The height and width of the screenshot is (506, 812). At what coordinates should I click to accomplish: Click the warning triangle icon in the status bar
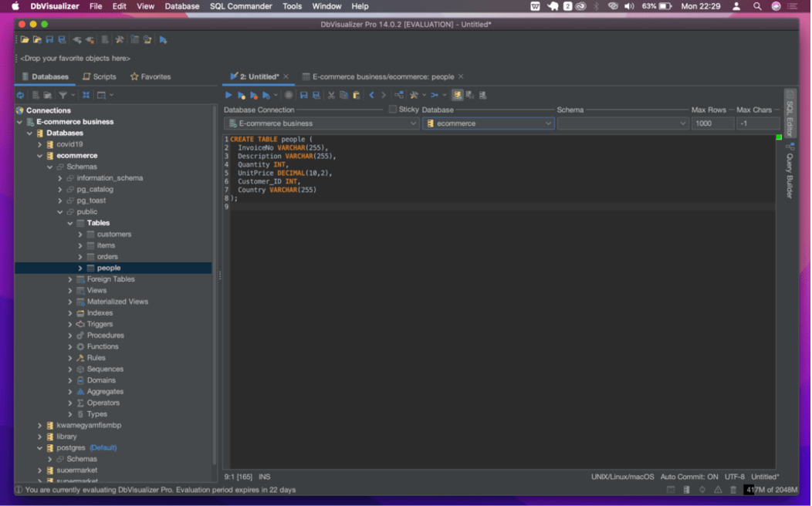(718, 490)
